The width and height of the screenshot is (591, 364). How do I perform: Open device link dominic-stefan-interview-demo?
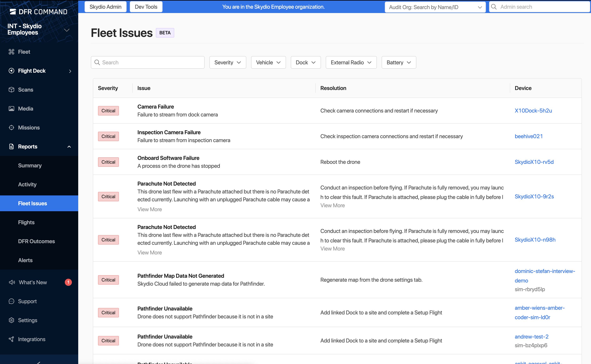(x=545, y=276)
